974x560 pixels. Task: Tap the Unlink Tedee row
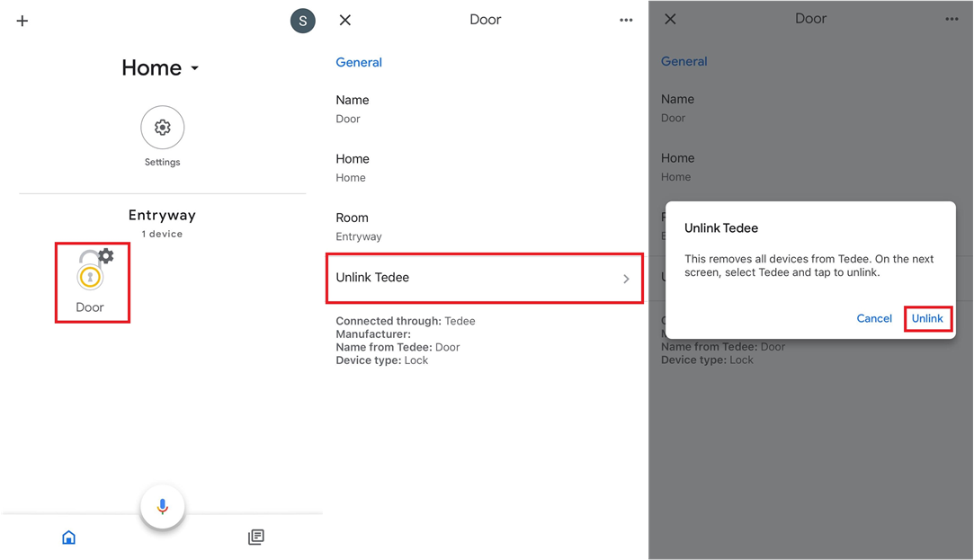[485, 278]
